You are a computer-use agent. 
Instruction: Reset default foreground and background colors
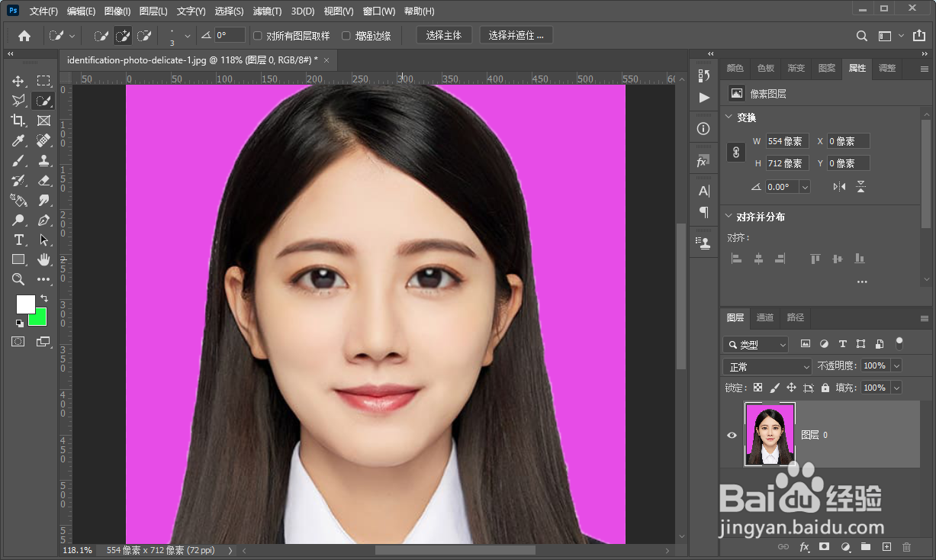coord(19,323)
